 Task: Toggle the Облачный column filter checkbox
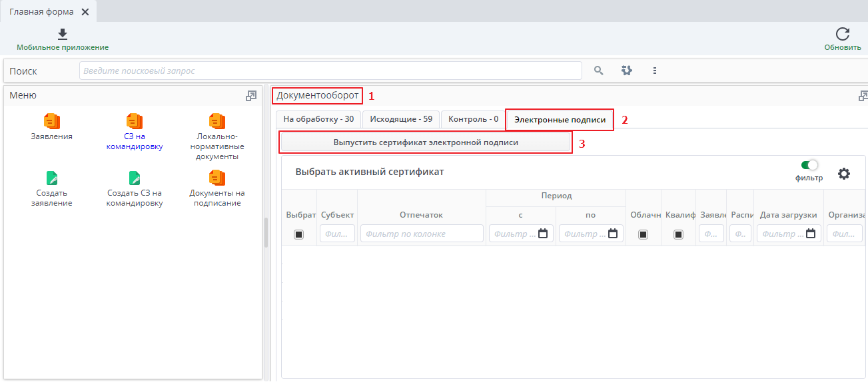click(x=643, y=234)
